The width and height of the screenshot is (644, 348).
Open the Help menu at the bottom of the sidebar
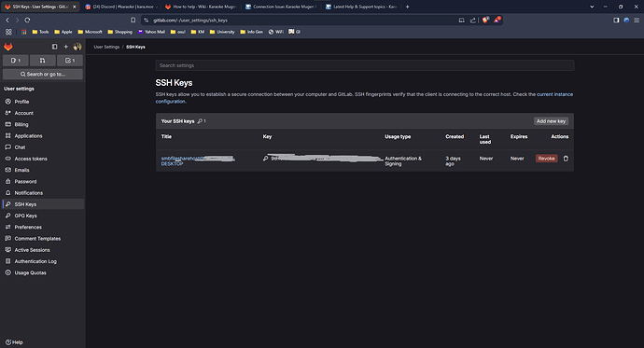coord(14,342)
